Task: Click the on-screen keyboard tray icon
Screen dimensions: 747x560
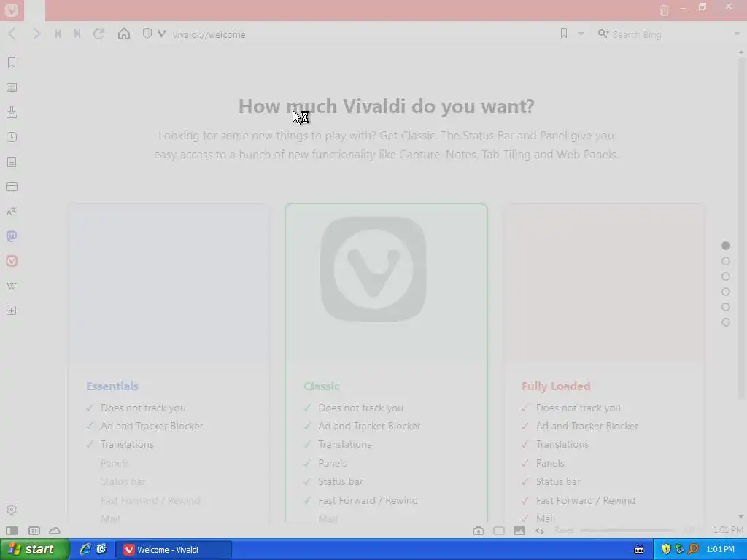Action: 639,550
